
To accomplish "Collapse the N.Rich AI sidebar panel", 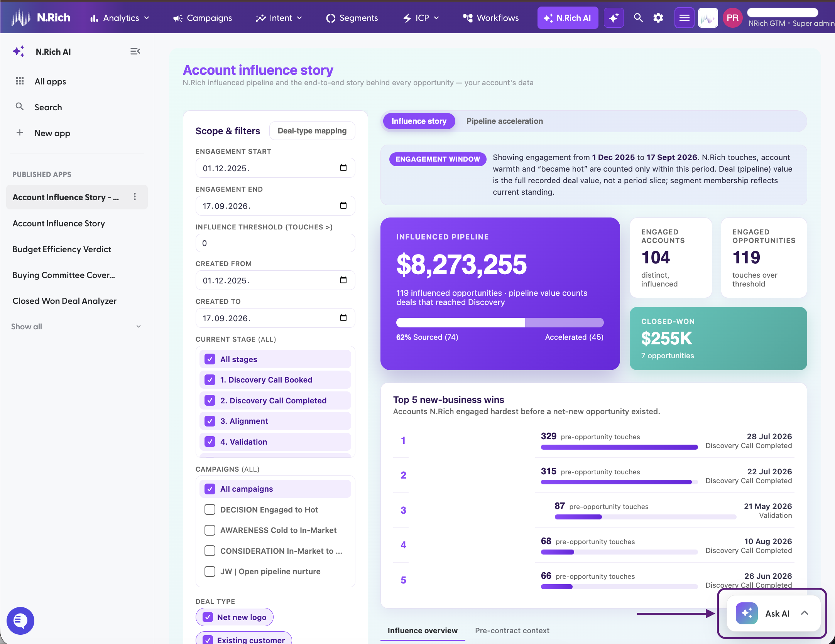I will 135,51.
